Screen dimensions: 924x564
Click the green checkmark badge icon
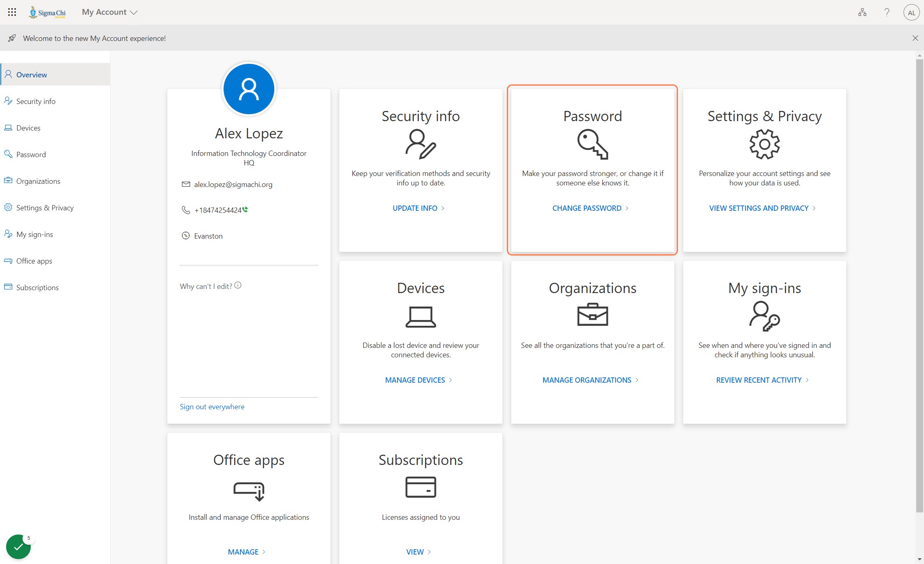18,547
